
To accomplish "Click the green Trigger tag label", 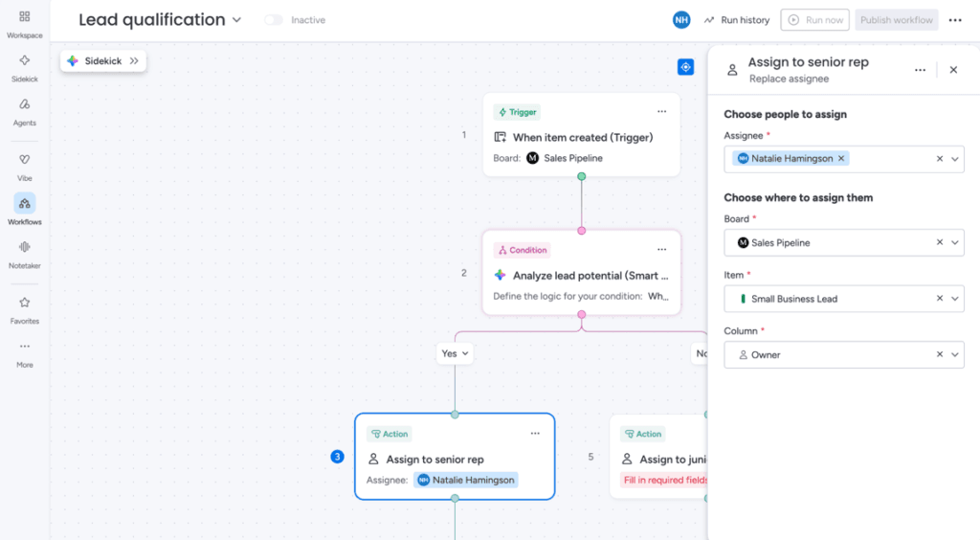I will [x=517, y=112].
